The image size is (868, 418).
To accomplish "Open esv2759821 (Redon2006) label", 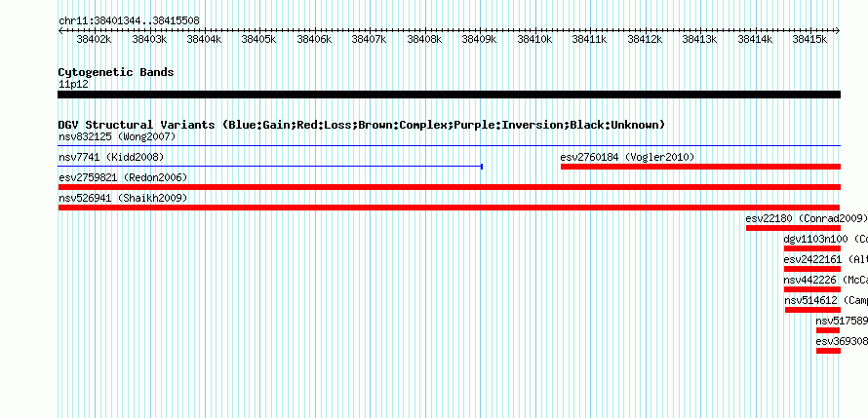I will pyautogui.click(x=123, y=177).
